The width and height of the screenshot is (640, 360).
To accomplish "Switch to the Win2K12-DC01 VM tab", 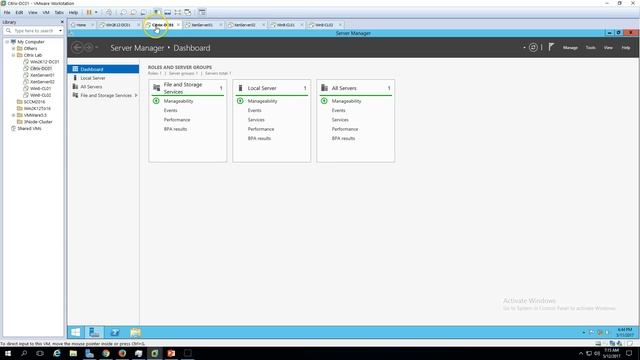I will (118, 25).
